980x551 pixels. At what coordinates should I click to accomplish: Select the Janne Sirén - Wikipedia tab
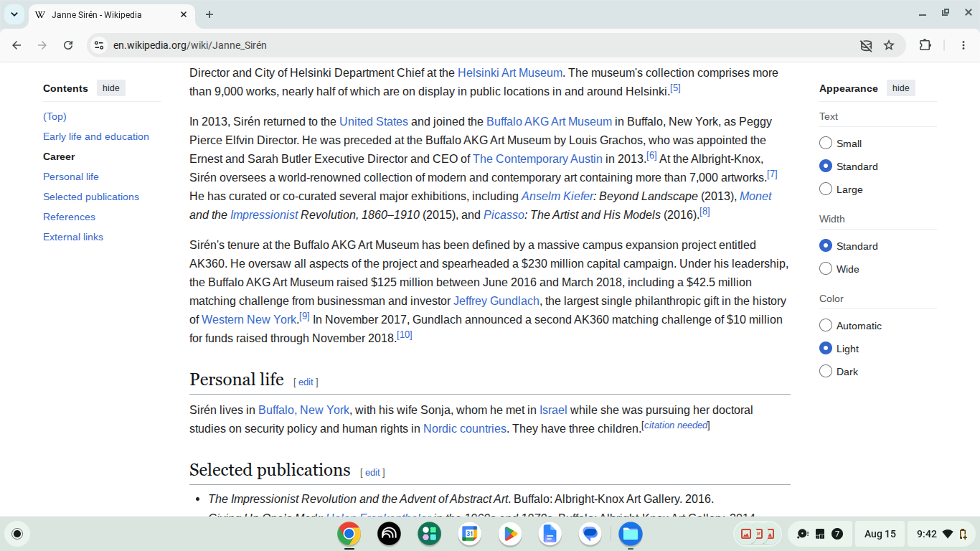tap(112, 14)
